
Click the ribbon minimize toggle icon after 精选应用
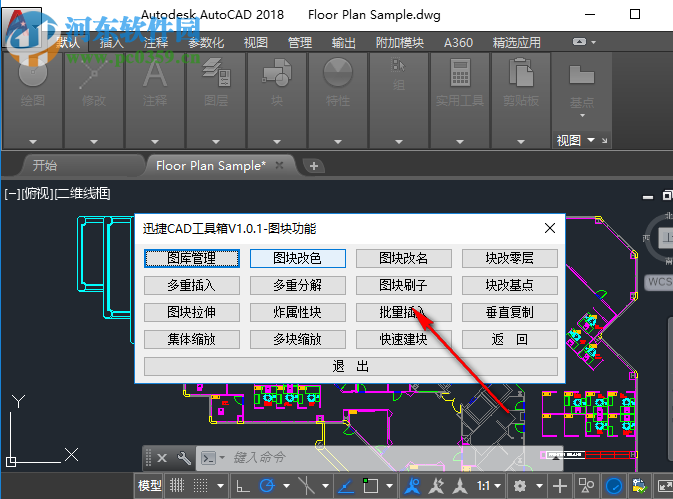[x=579, y=42]
